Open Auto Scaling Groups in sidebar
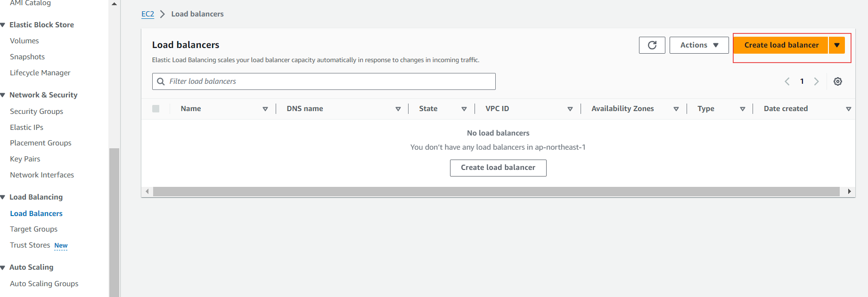 (x=44, y=284)
